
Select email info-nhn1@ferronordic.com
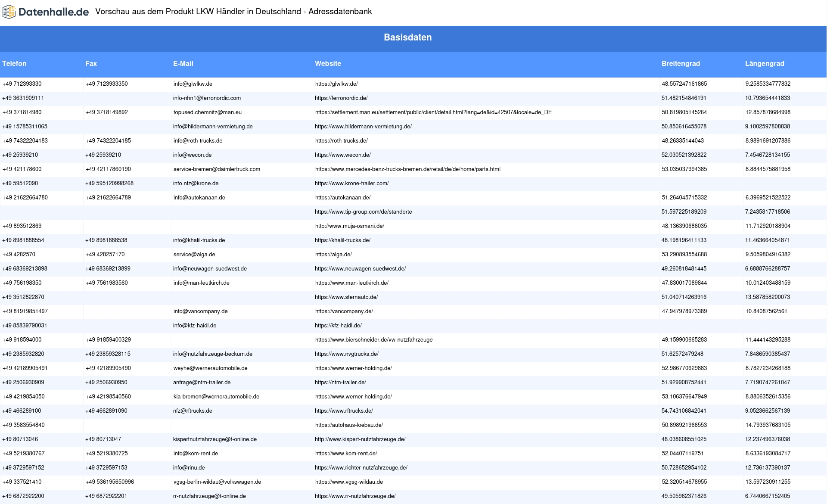[x=207, y=98]
